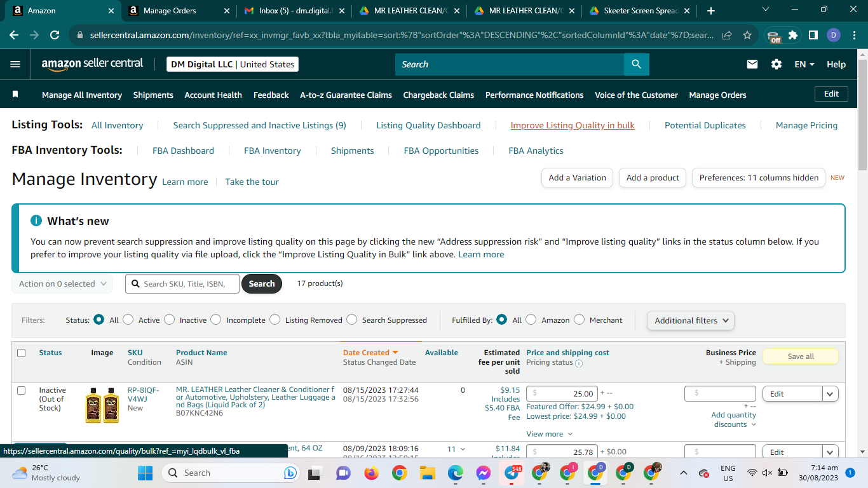Go back using the browser back arrow
The width and height of the screenshot is (868, 488).
(14, 35)
